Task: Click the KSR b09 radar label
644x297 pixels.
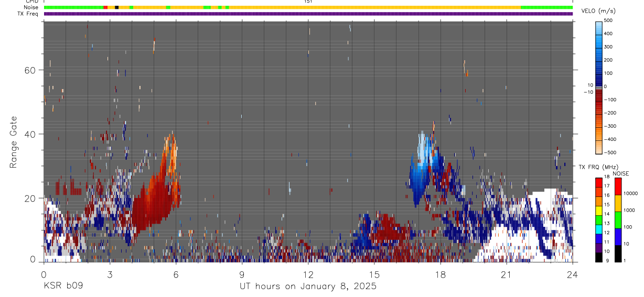Action: pos(62,286)
